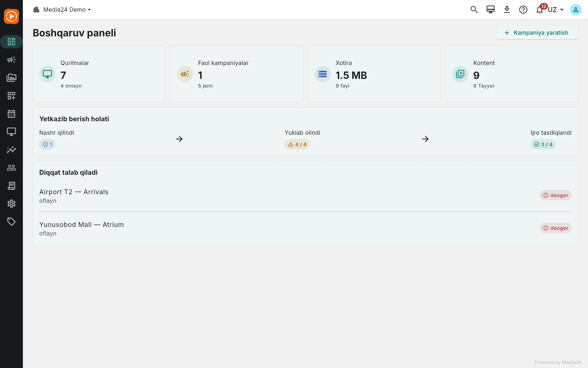Select the Yunusobod Mall — Atrium row

[305, 228]
